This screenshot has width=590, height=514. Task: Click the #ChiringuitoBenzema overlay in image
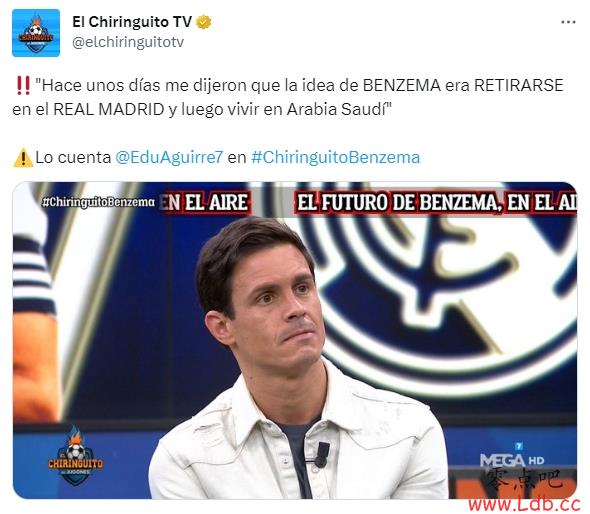[x=98, y=202]
